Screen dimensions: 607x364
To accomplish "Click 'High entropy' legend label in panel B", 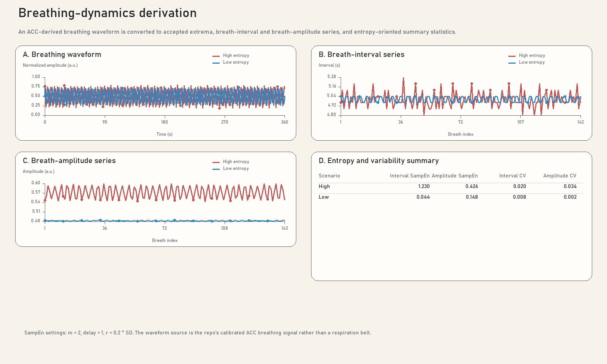I will coord(532,55).
